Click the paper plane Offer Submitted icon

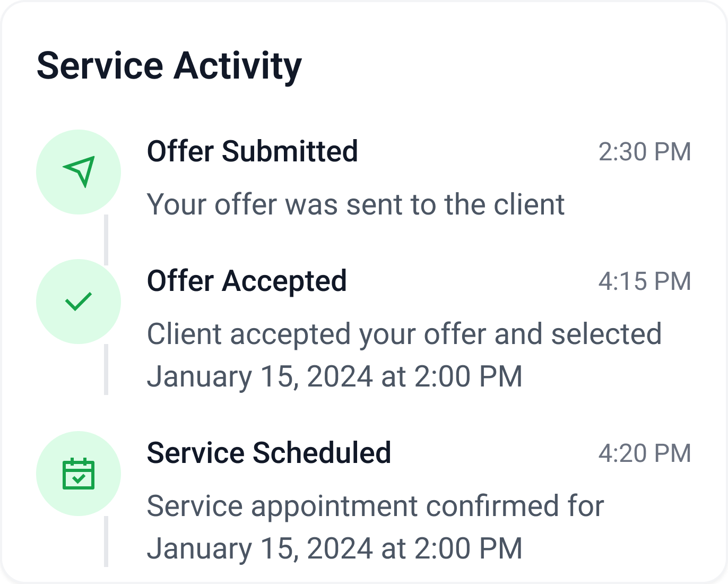[x=79, y=171]
